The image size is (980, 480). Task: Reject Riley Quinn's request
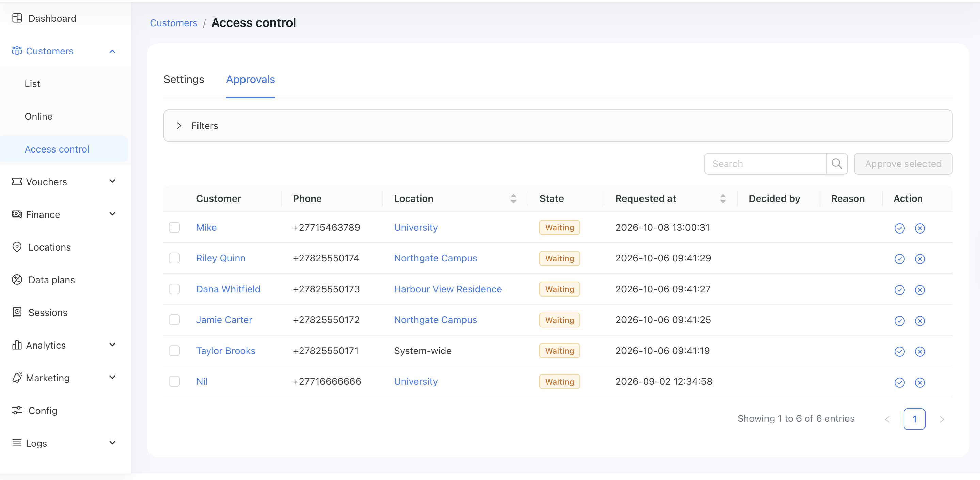point(920,259)
